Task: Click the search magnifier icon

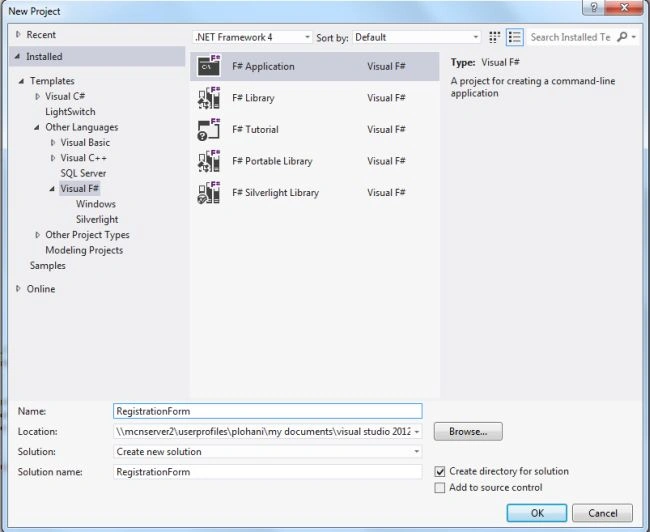Action: (x=622, y=37)
